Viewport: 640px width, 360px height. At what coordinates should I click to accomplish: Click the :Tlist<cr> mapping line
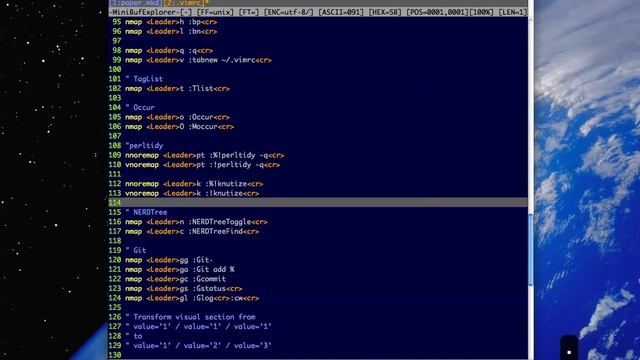pyautogui.click(x=177, y=89)
